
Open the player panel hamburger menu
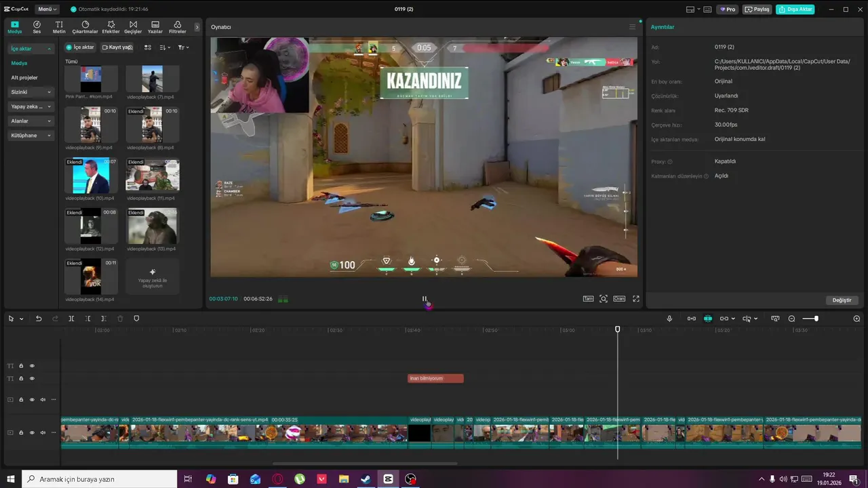pos(632,27)
